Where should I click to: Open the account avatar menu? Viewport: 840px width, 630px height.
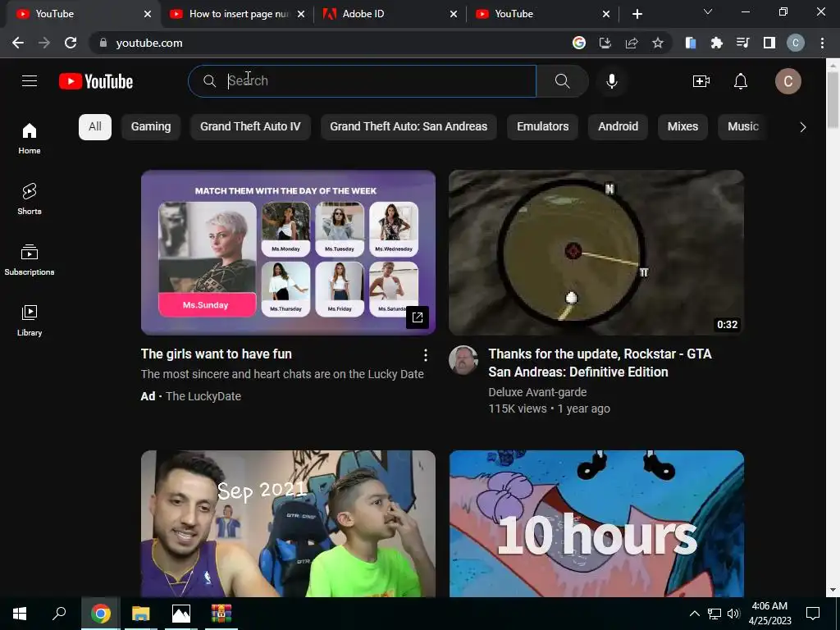pos(788,81)
